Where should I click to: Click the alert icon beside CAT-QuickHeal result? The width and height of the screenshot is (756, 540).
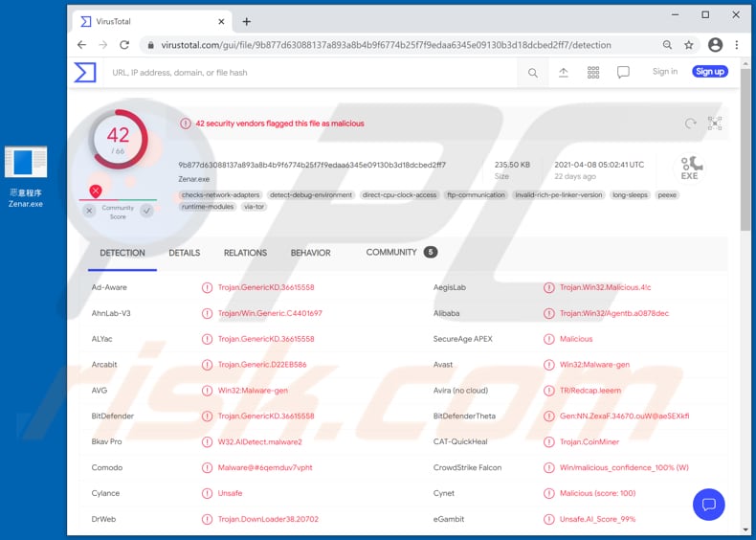point(548,442)
